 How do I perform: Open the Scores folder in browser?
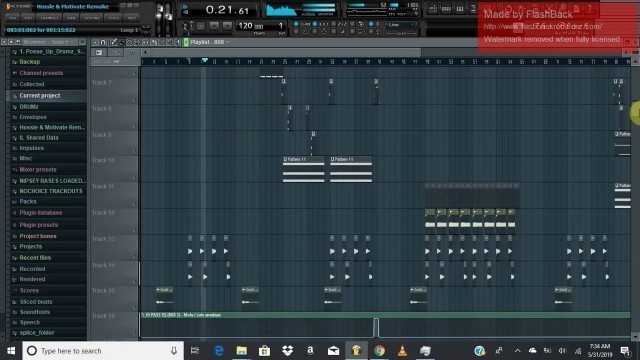pyautogui.click(x=29, y=291)
